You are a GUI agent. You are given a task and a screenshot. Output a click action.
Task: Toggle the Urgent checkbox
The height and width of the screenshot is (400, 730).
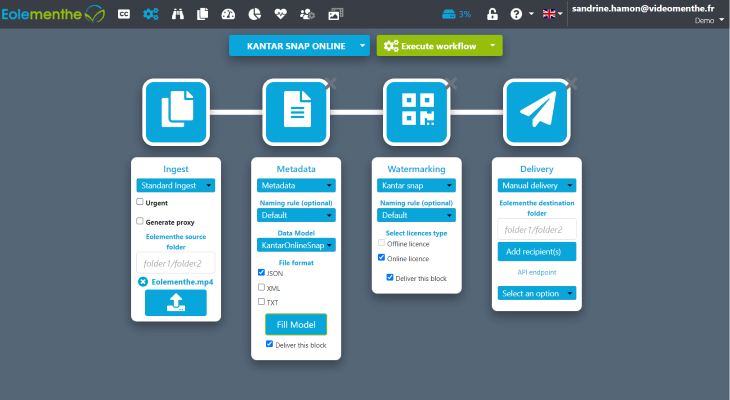pos(140,202)
